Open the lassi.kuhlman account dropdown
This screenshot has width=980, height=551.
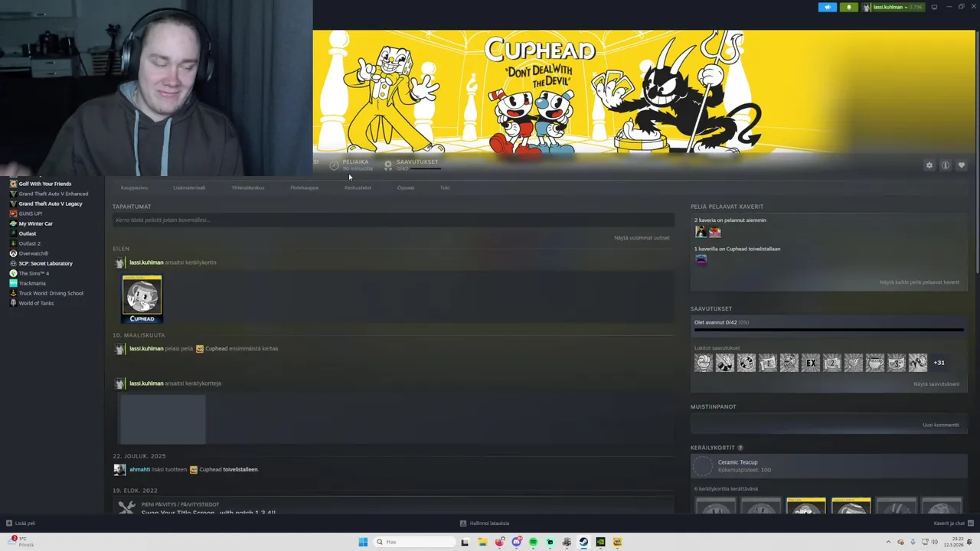[893, 7]
